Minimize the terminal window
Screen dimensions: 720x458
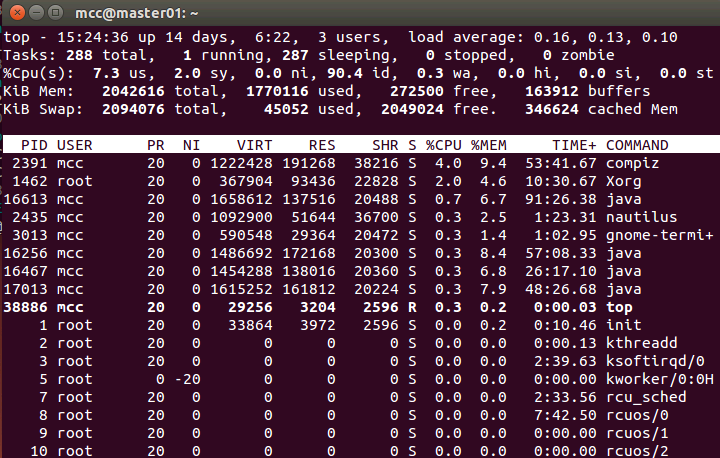[34, 13]
